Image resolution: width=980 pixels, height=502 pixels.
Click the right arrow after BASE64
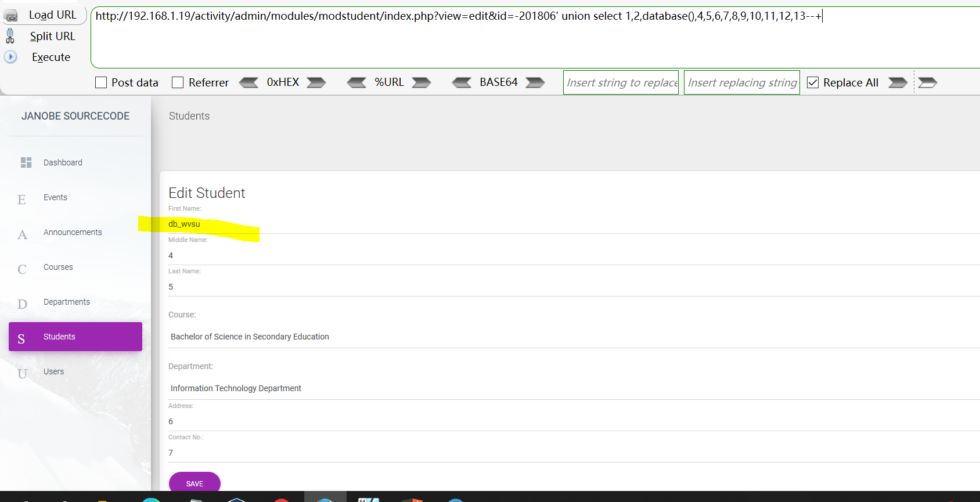[535, 82]
